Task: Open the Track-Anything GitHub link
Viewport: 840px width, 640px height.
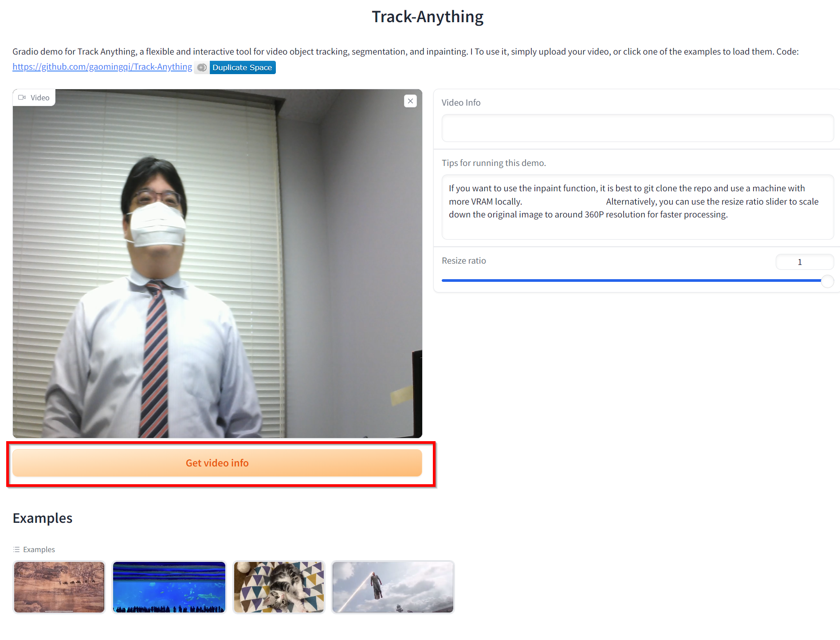Action: [102, 67]
